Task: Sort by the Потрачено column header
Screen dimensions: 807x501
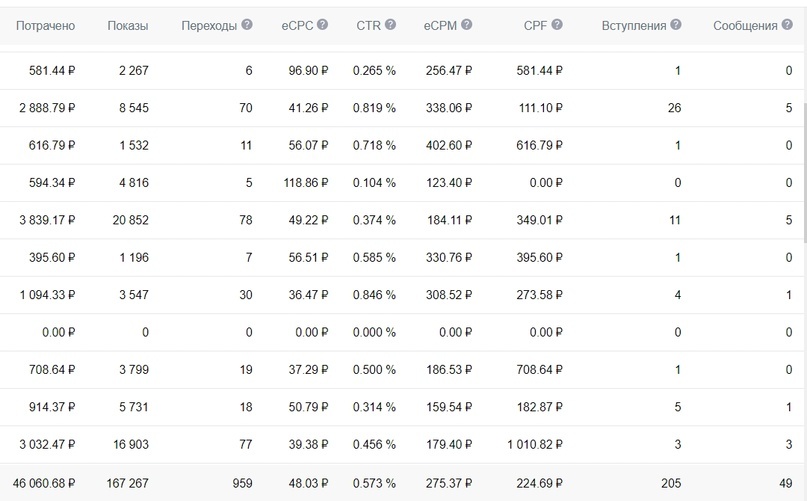Action: [46, 26]
